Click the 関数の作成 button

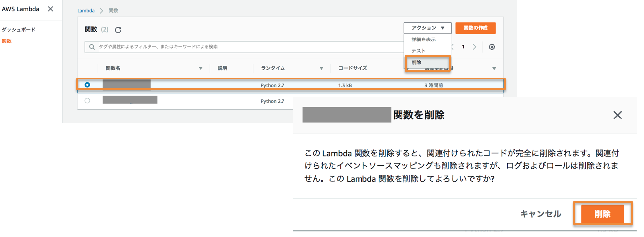tap(476, 28)
